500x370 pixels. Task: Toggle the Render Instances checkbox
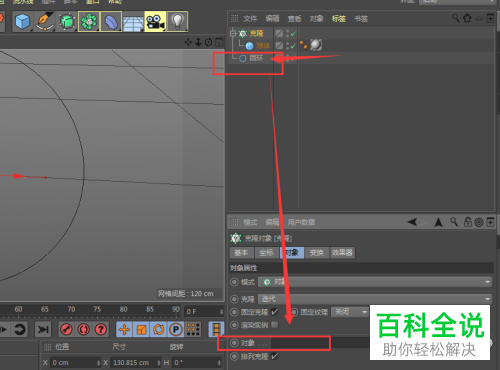(274, 325)
